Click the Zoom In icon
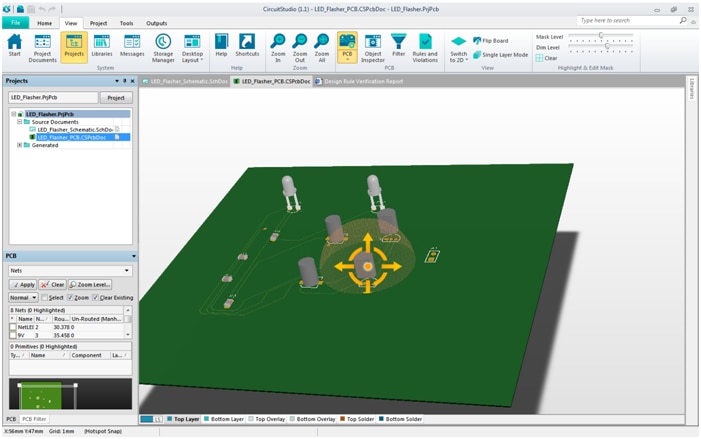The width and height of the screenshot is (701, 439). 278,43
